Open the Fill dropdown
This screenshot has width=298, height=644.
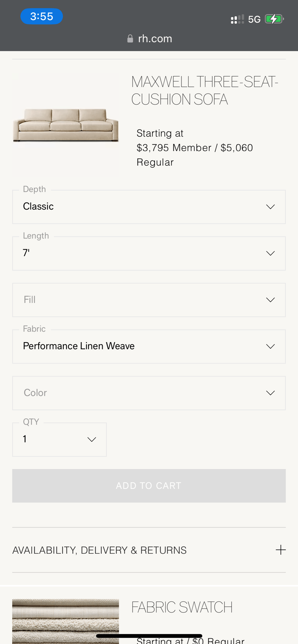click(x=149, y=300)
